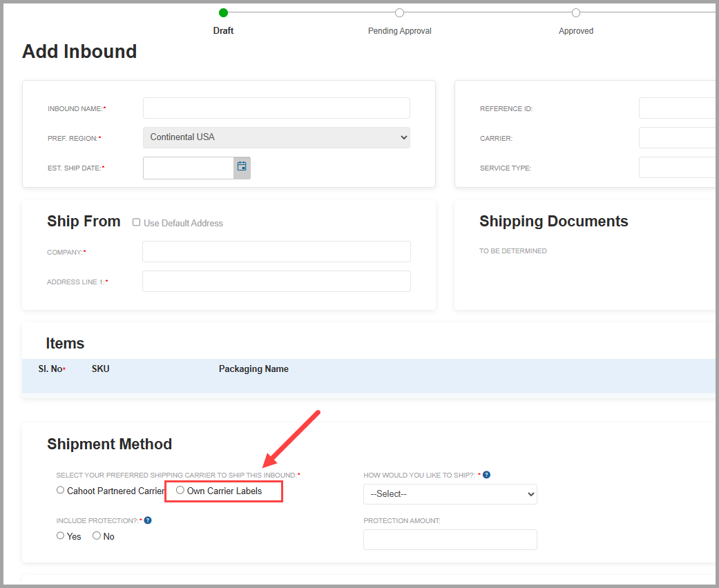Image resolution: width=719 pixels, height=588 pixels.
Task: Click the SKU column header
Action: tap(100, 369)
